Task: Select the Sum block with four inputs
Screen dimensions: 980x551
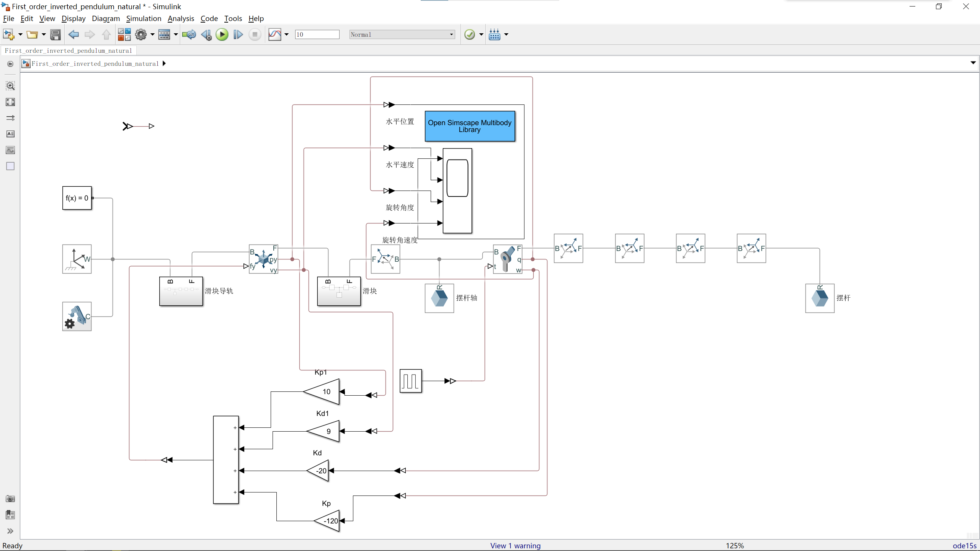Action: [226, 460]
